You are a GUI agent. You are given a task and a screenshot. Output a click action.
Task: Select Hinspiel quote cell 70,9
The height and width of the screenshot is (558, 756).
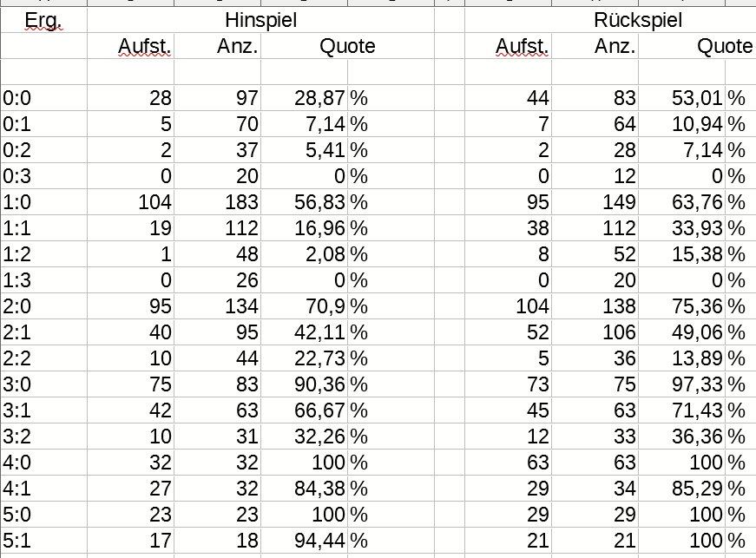coord(305,306)
